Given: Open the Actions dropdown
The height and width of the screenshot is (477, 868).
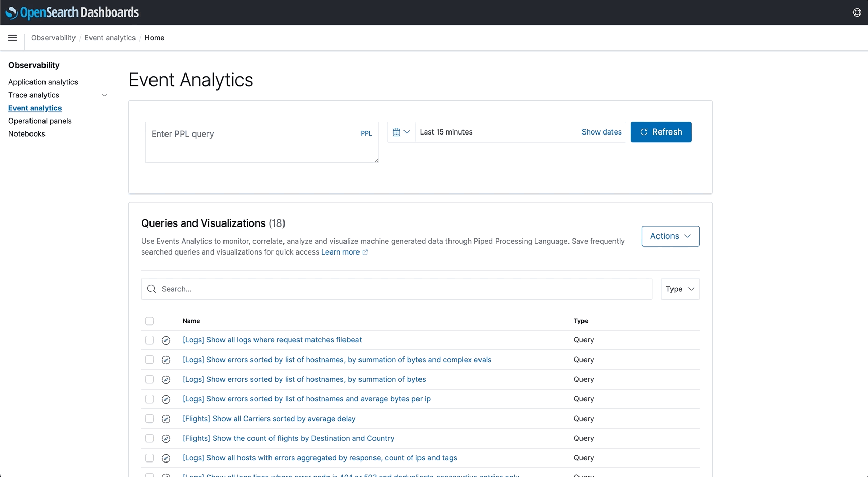Looking at the screenshot, I should pyautogui.click(x=670, y=236).
